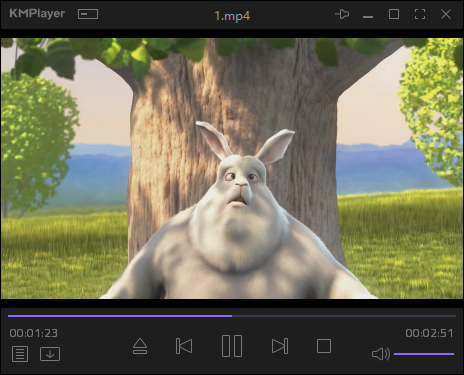Open a file with the eject button
Screen dimensions: 464x375
point(140,346)
